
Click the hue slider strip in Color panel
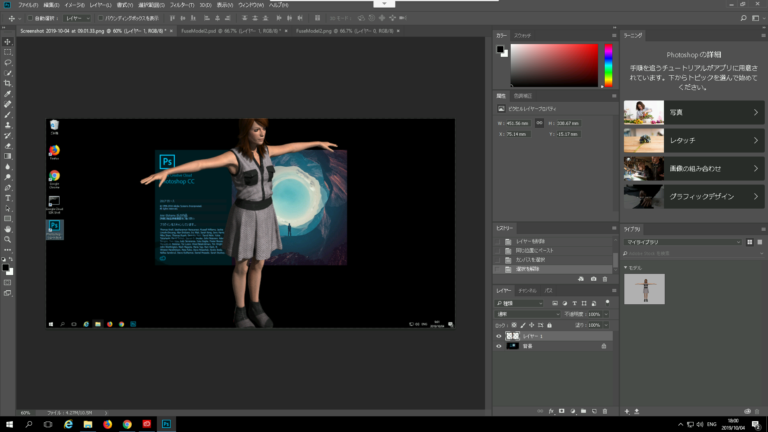tap(608, 66)
